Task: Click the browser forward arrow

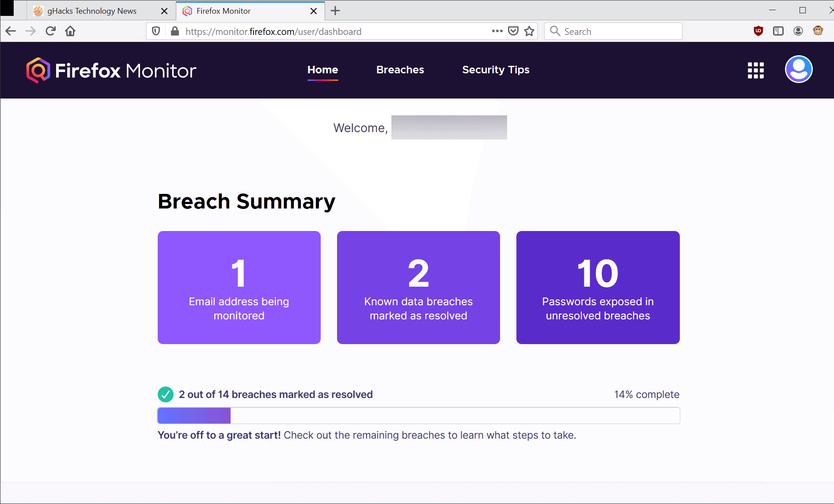Action: click(x=30, y=31)
